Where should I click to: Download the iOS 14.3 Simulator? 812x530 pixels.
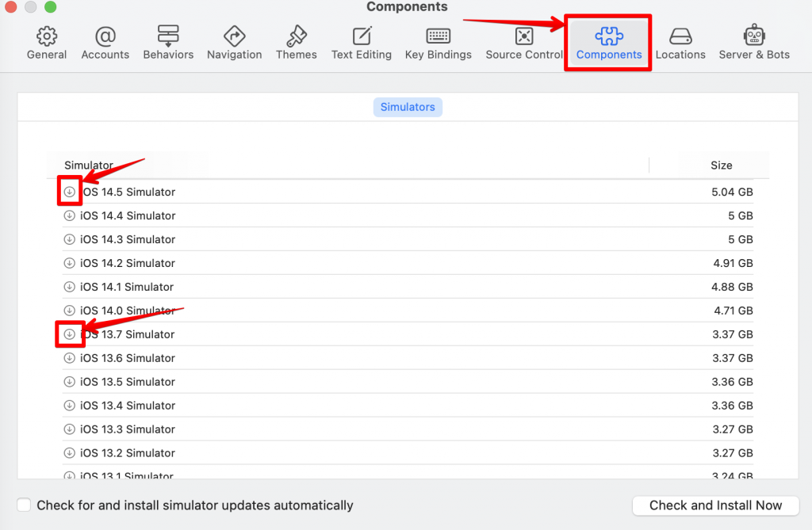tap(70, 239)
